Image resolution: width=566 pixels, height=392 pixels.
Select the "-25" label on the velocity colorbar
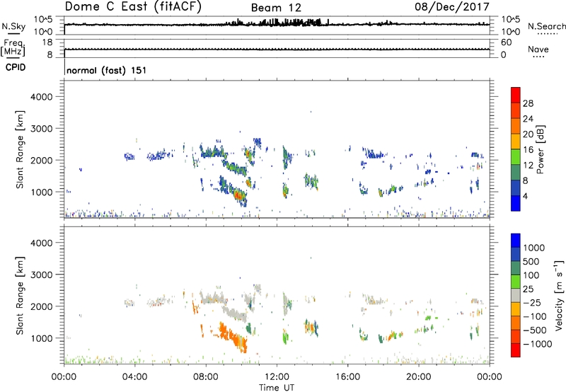[532, 302]
